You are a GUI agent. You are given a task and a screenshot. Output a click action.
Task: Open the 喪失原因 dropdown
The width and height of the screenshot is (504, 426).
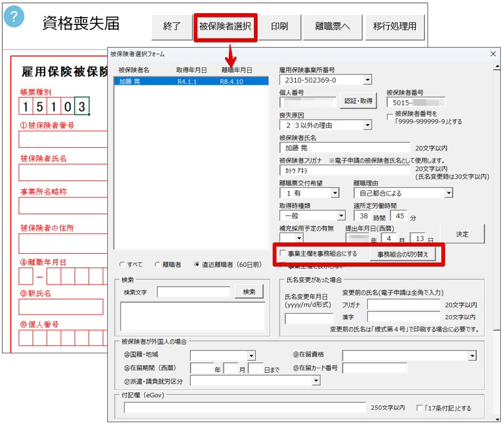[x=367, y=125]
